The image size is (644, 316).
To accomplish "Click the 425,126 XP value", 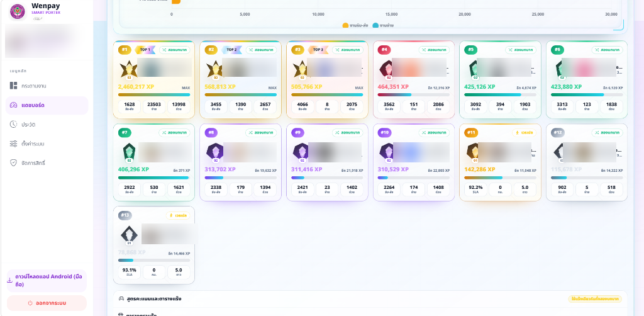I will pos(480,87).
